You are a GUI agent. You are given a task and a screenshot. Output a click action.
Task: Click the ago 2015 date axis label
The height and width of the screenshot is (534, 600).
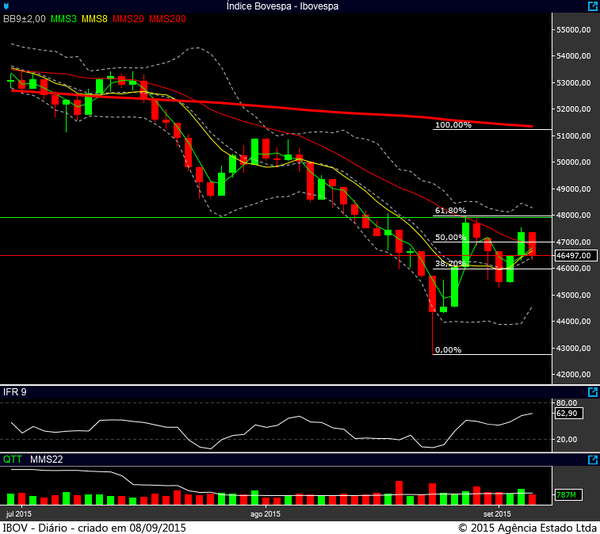click(265, 514)
